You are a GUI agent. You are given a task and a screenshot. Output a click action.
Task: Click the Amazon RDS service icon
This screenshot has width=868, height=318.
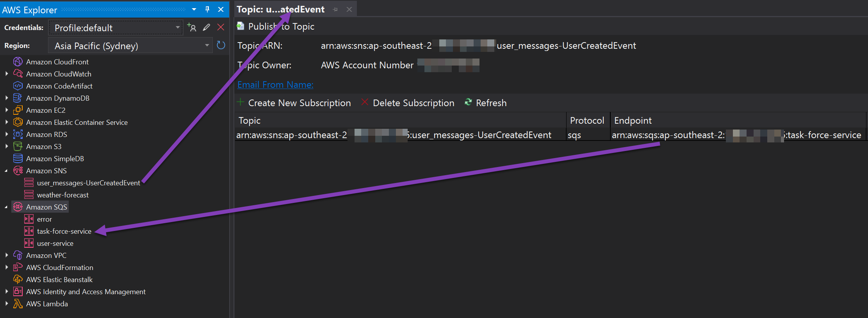[x=18, y=134]
